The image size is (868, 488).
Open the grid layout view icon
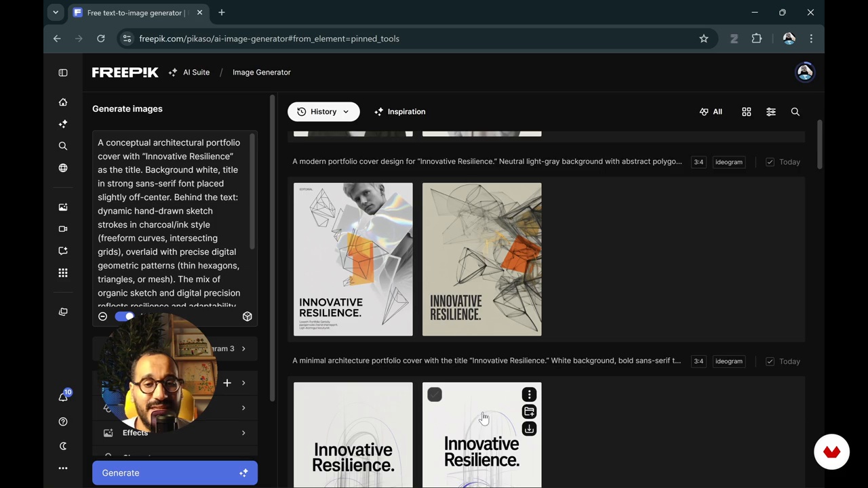[x=747, y=112]
